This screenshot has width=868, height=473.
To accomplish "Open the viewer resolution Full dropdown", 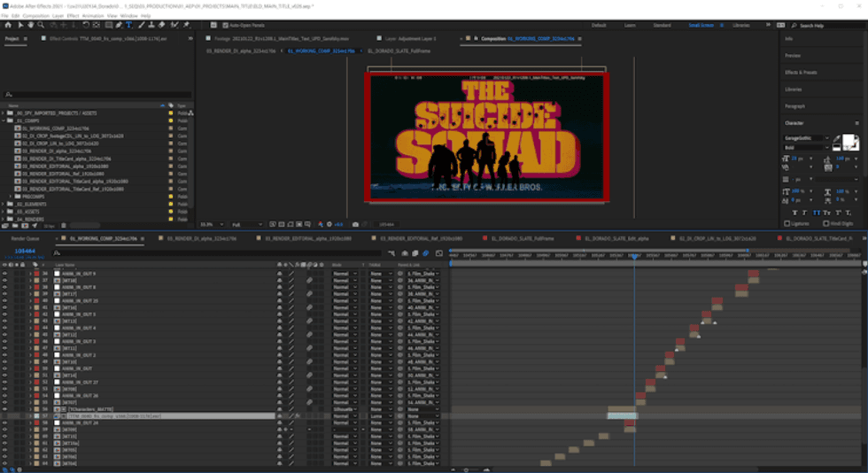I will coord(246,224).
